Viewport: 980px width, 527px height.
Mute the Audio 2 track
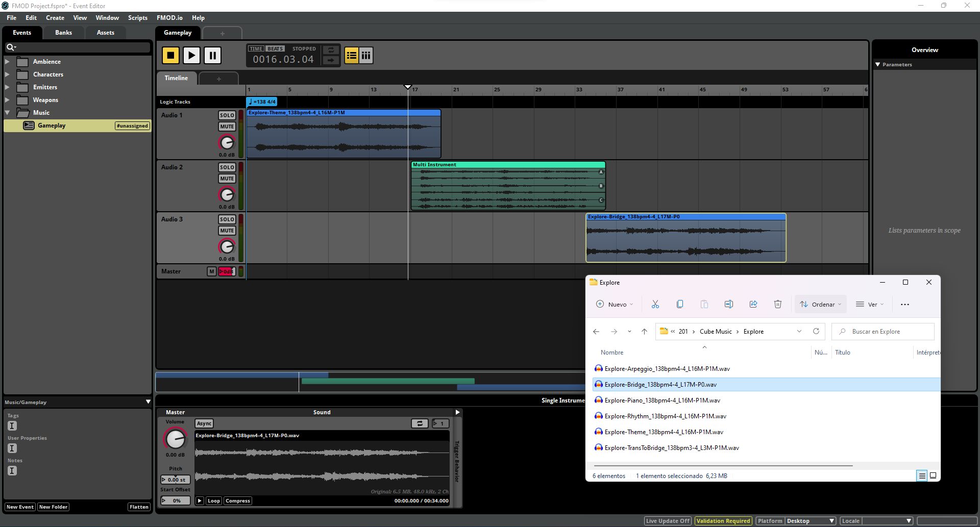227,179
